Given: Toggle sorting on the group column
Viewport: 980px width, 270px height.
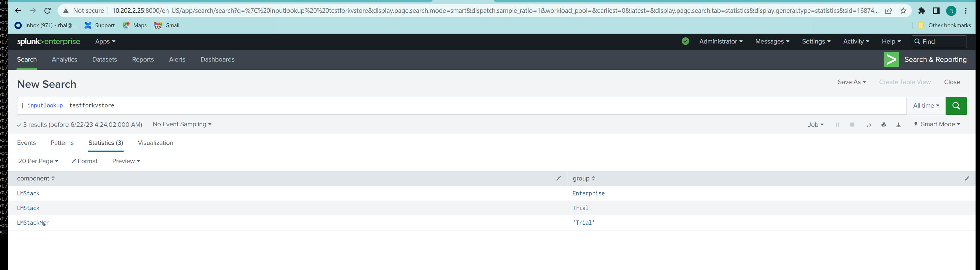Looking at the screenshot, I should coord(593,178).
